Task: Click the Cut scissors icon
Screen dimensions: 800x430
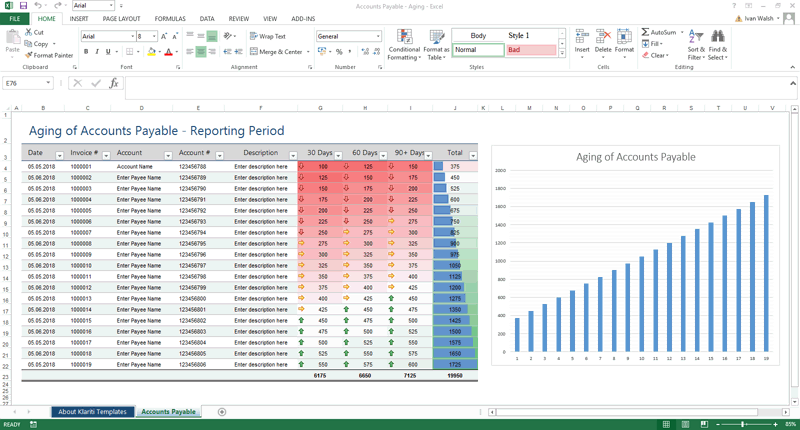Action: coord(29,32)
